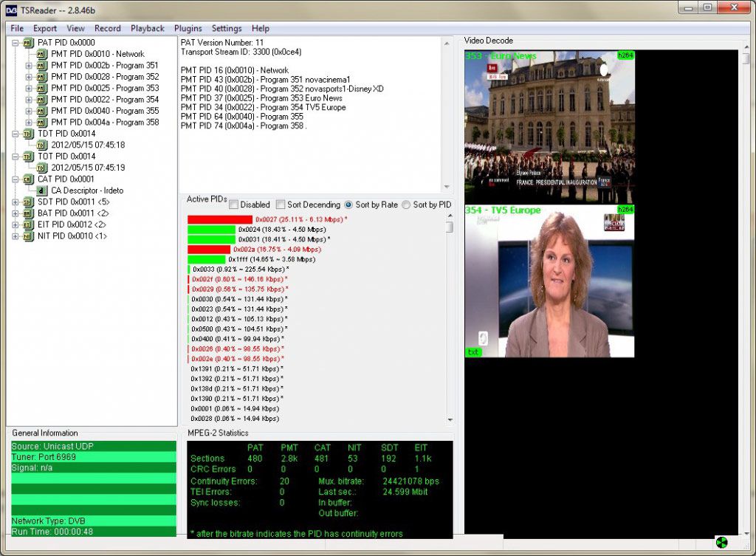Open the Settings menu

[x=227, y=29]
